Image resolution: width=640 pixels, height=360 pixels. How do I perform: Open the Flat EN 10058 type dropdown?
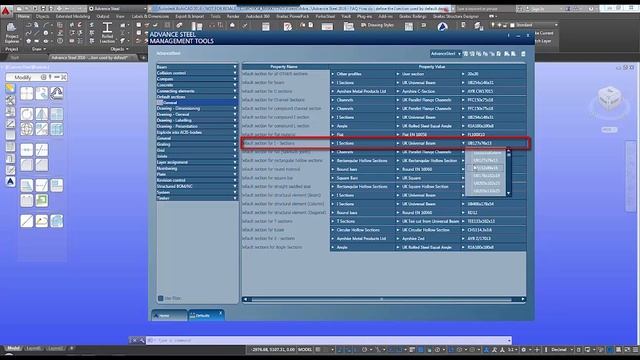tap(398, 135)
